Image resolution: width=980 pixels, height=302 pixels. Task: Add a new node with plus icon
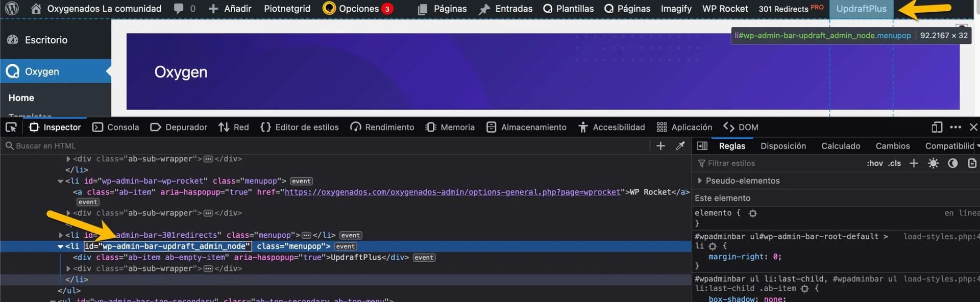(x=660, y=146)
